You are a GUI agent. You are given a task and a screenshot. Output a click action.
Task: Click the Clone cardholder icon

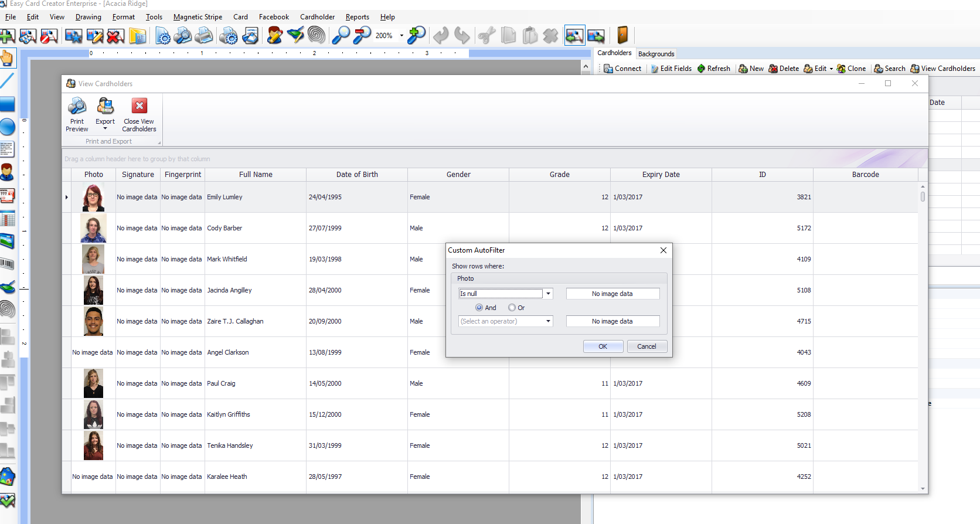(x=841, y=69)
